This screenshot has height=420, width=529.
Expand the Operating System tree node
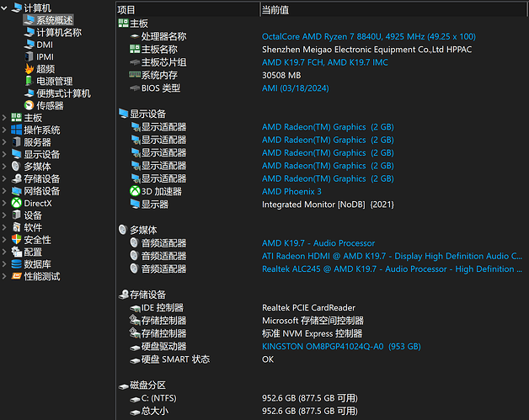5,130
